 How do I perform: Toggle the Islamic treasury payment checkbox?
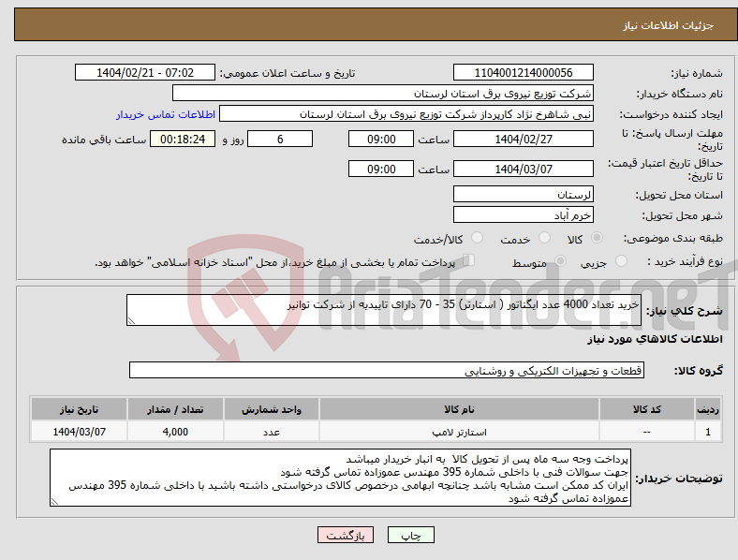pos(469,260)
